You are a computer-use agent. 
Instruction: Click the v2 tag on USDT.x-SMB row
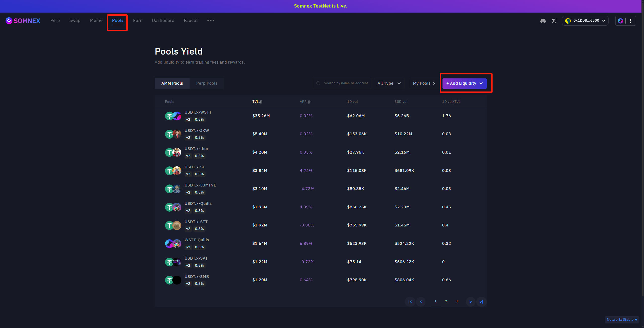click(188, 284)
